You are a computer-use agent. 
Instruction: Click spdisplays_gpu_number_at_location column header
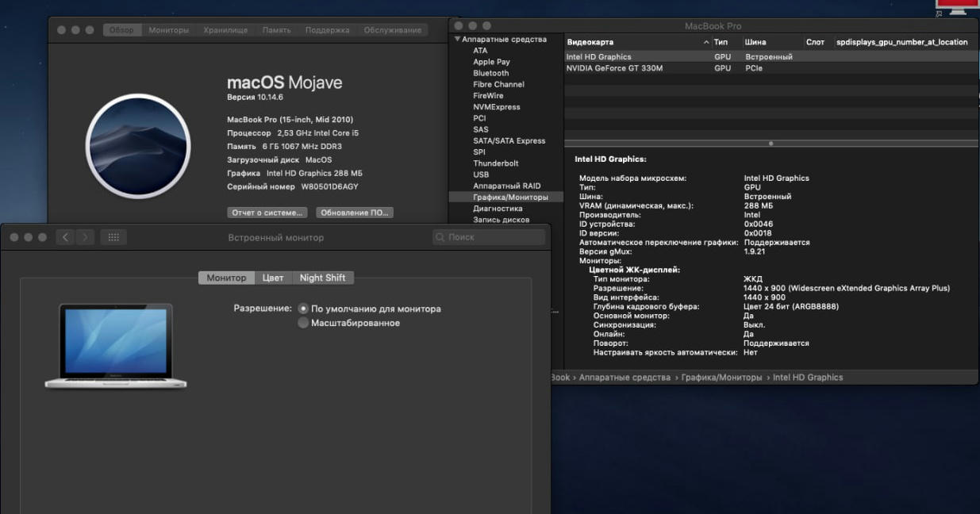[x=902, y=42]
